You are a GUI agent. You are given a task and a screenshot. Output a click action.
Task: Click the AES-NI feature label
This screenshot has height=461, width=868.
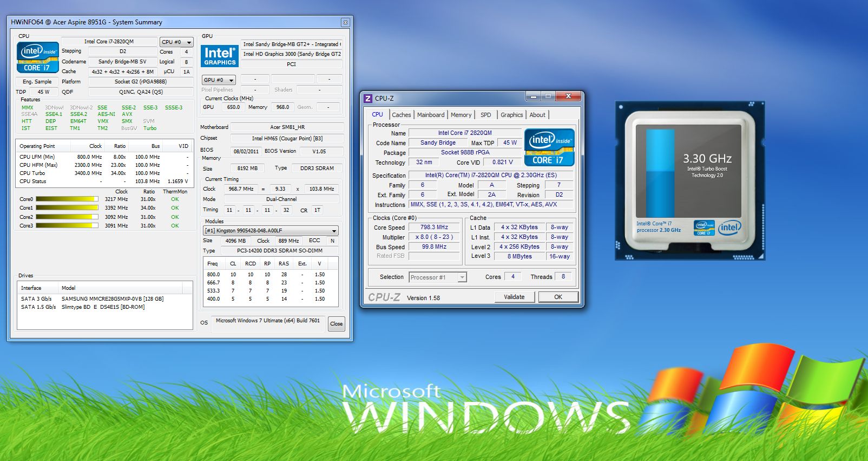point(106,114)
